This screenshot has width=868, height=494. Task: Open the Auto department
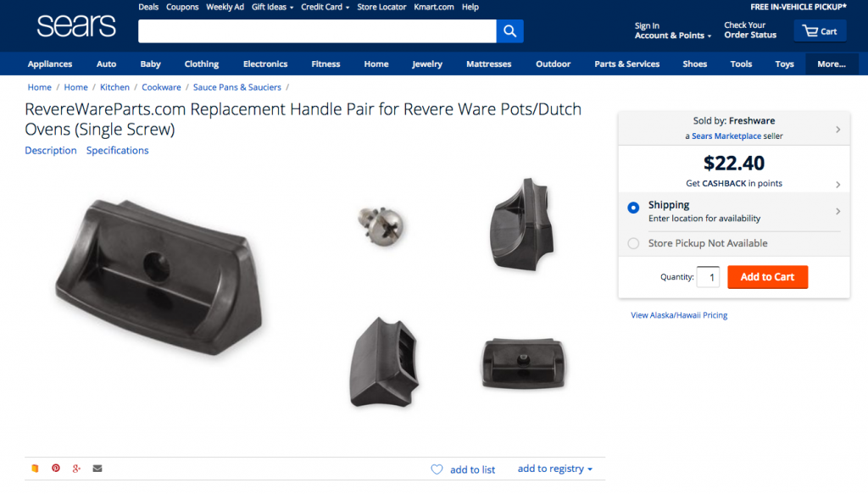(x=106, y=64)
